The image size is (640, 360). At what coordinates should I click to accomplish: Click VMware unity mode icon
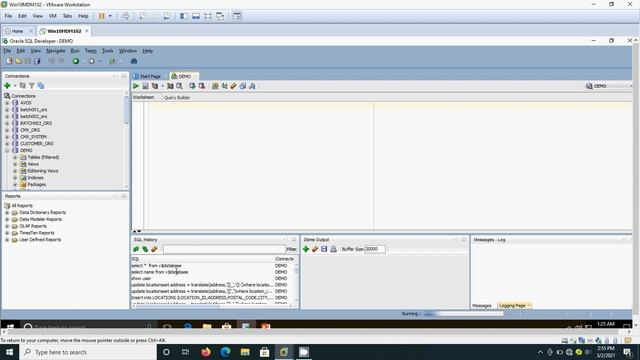220,16
